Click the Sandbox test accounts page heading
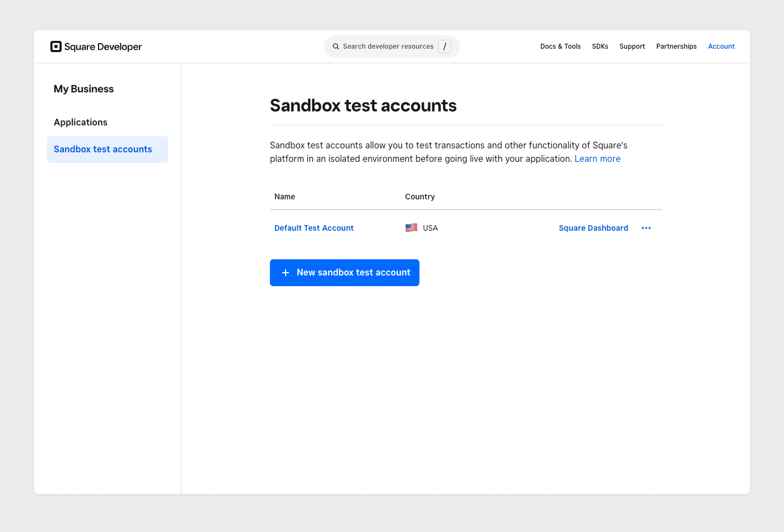Viewport: 784px width, 532px height. [x=363, y=105]
